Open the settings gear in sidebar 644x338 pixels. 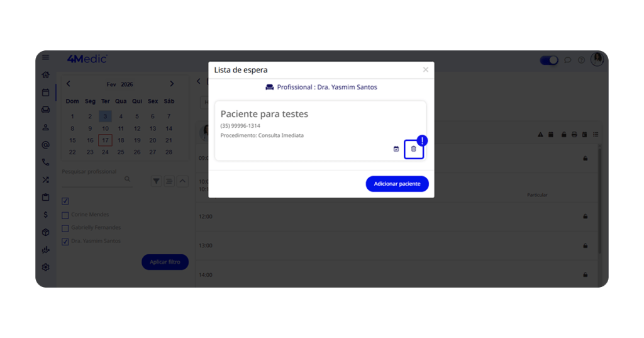(45, 268)
